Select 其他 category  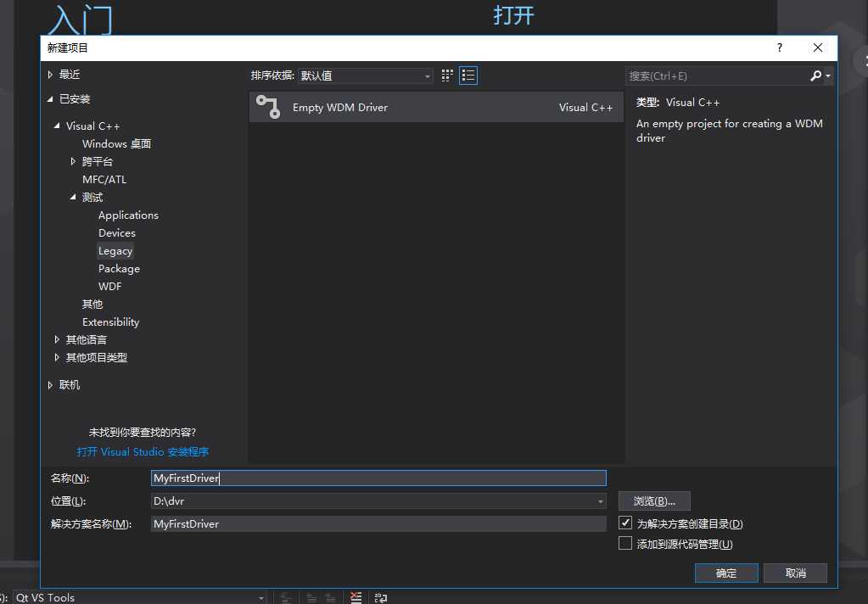point(92,304)
